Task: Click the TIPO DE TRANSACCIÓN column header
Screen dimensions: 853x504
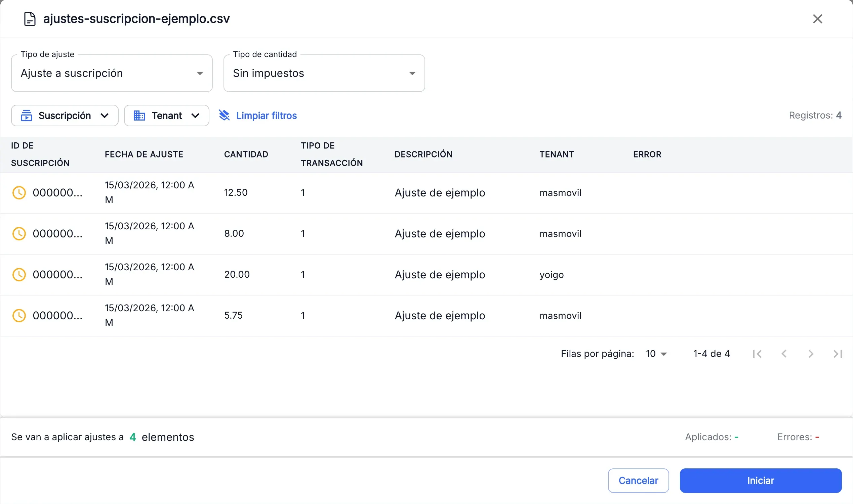Action: pos(332,154)
